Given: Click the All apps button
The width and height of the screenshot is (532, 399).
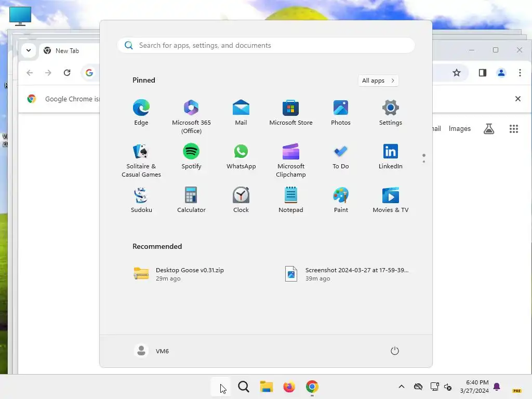Looking at the screenshot, I should tap(378, 81).
